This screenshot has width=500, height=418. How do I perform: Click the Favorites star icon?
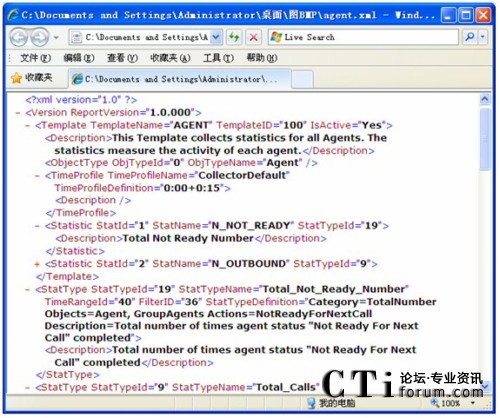16,78
